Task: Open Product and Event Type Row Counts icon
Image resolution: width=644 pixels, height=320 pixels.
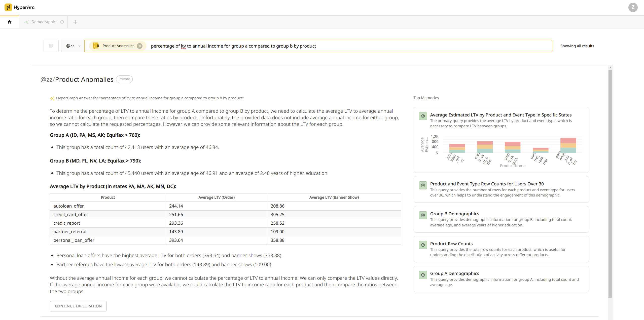Action: (423, 185)
